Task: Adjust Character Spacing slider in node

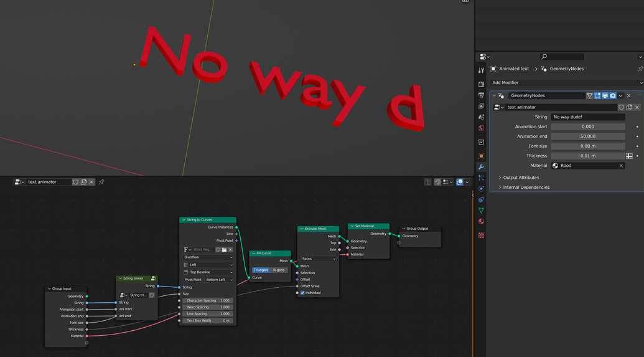Action: pyautogui.click(x=208, y=301)
